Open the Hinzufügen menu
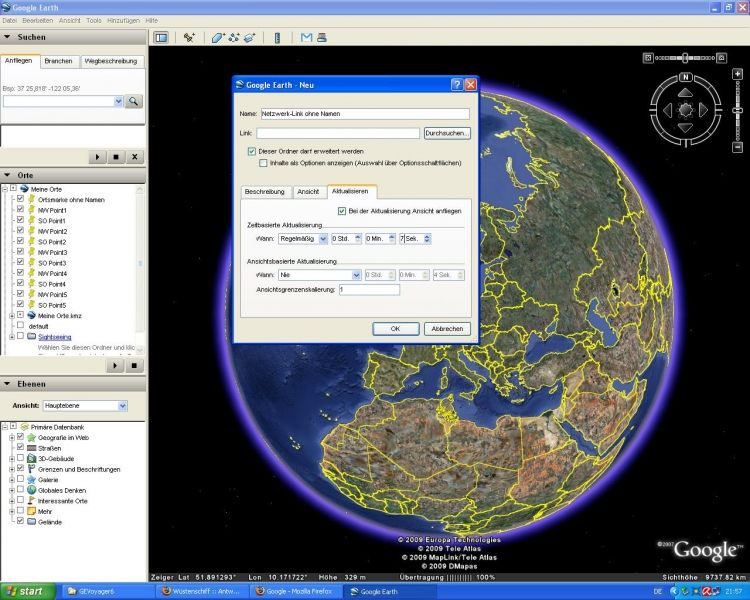Image resolution: width=750 pixels, height=600 pixels. (x=123, y=21)
